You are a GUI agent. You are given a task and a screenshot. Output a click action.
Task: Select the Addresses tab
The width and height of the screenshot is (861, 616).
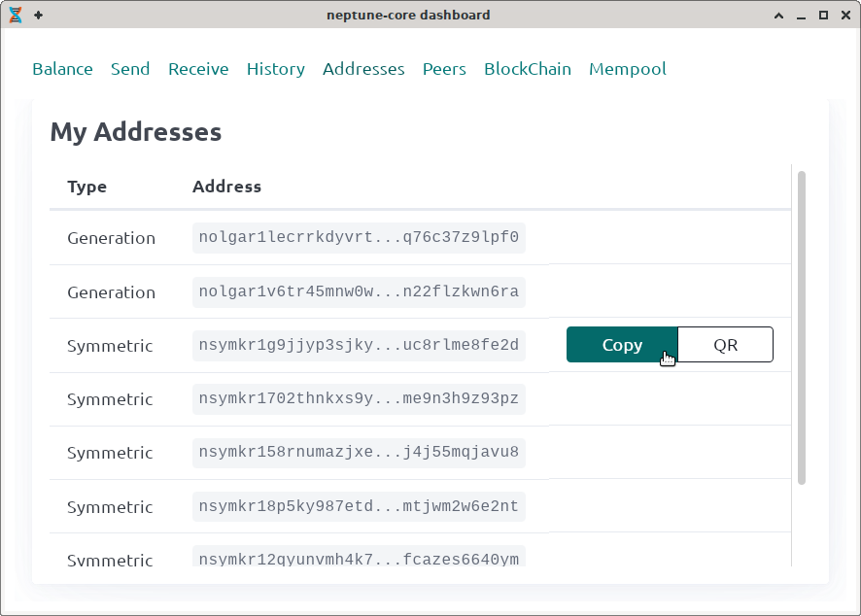tap(363, 69)
